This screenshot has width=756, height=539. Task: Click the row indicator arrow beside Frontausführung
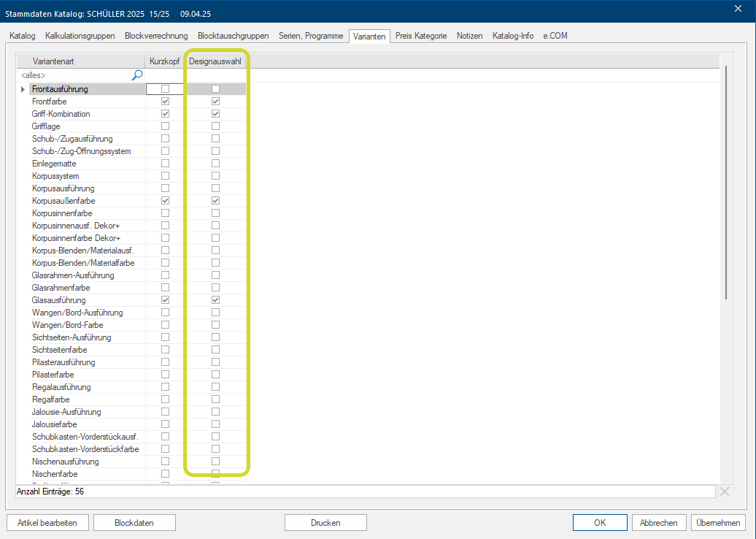(23, 89)
